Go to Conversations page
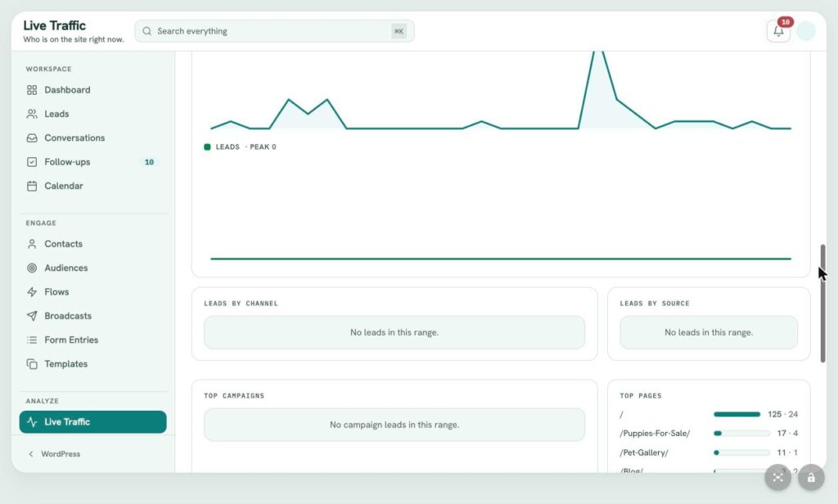The image size is (838, 504). tap(93, 138)
